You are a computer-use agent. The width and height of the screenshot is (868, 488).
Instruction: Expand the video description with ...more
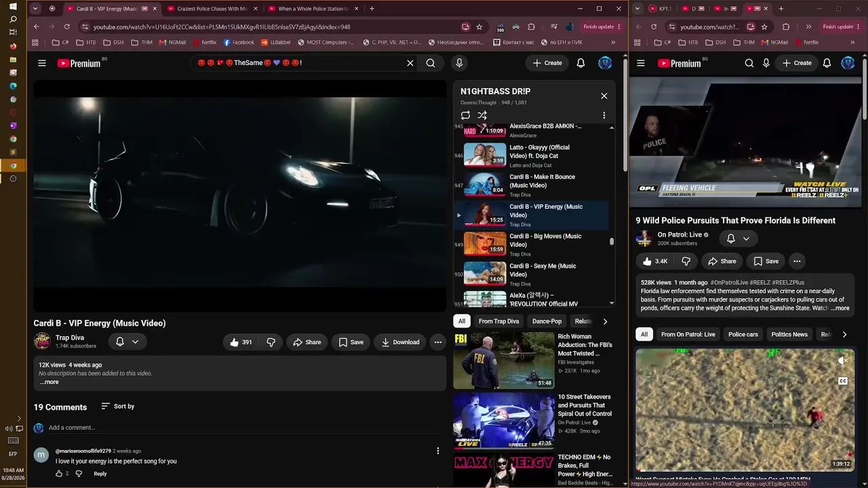pyautogui.click(x=50, y=382)
